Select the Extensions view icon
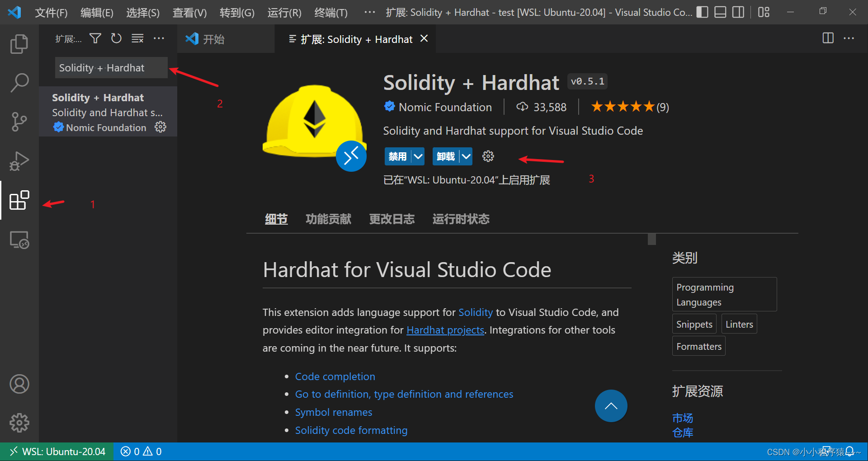Viewport: 868px width, 461px height. coord(19,200)
